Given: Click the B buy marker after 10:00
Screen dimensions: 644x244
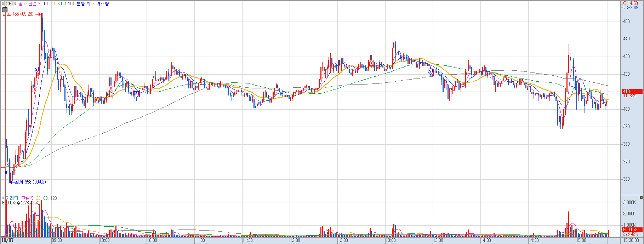Looking at the screenshot, I should pyautogui.click(x=111, y=88).
